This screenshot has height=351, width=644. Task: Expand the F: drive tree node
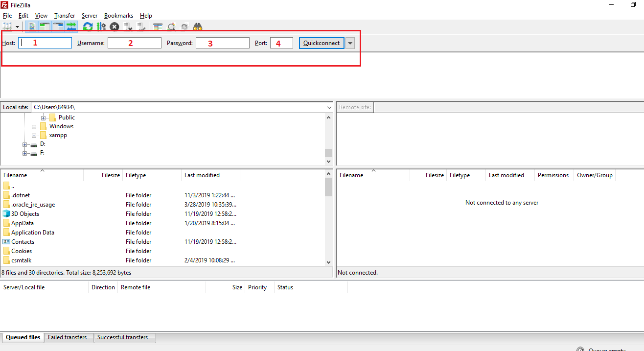25,153
